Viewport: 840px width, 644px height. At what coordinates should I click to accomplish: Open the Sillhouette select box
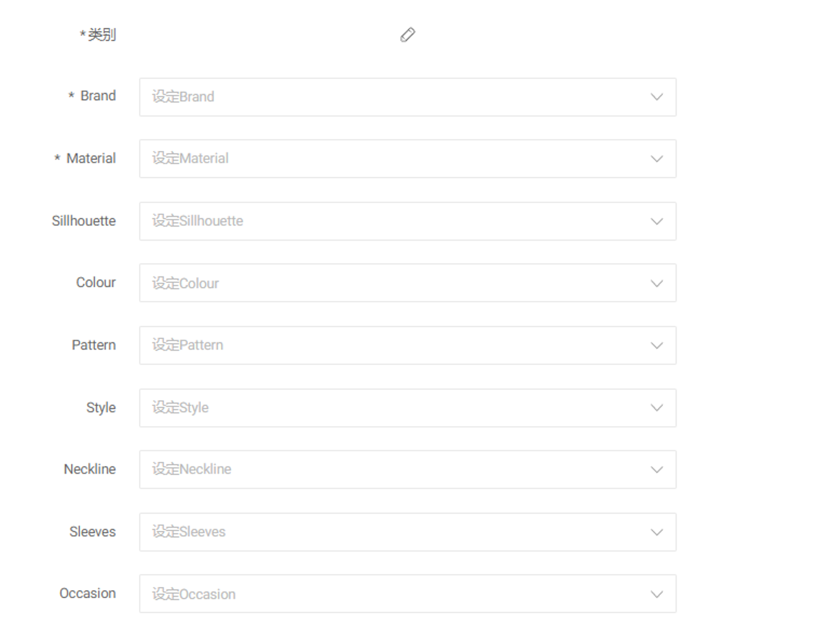point(407,221)
